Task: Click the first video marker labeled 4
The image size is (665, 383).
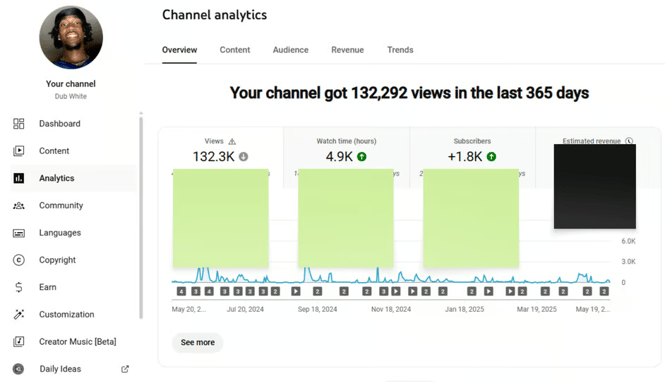Action: [x=181, y=291]
